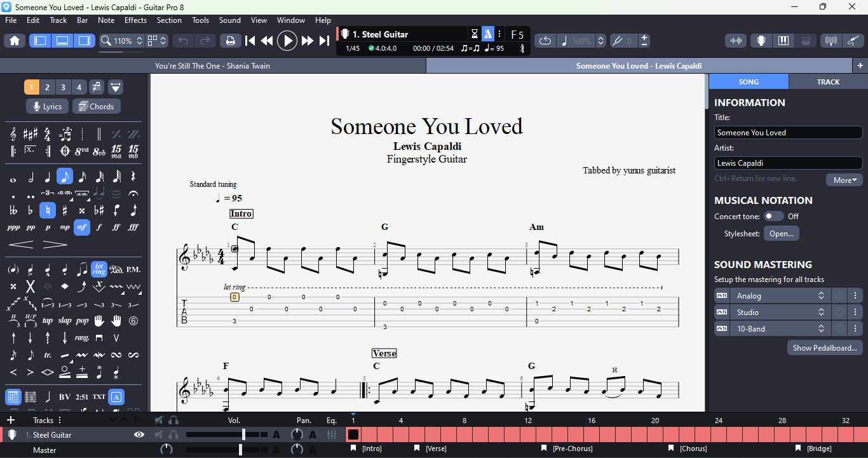Screen dimensions: 868x458
Task: Select the treble clef icon in the palette
Action: (13, 134)
